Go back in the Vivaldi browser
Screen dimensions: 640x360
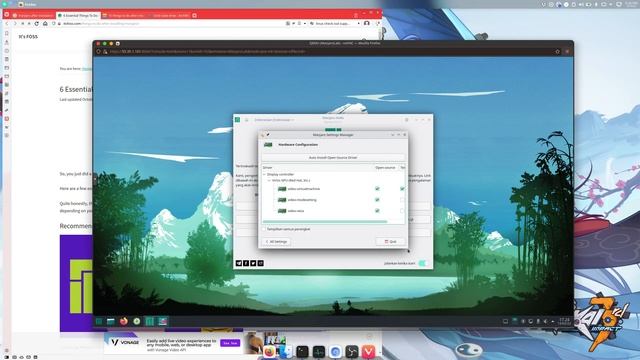click(x=7, y=24)
